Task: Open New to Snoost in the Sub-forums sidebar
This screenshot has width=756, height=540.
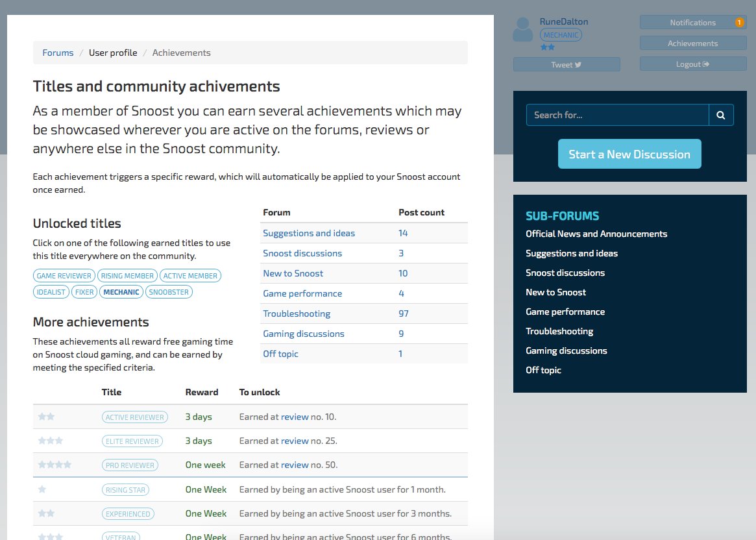Action: click(x=555, y=292)
